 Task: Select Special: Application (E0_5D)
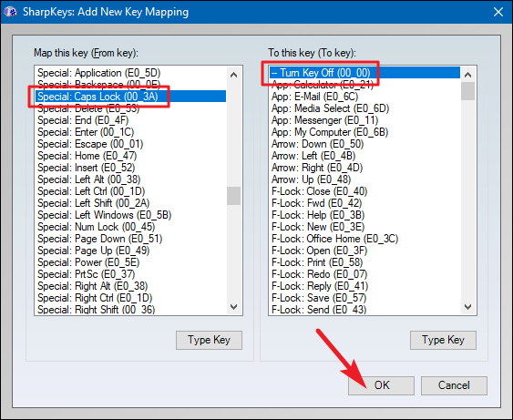[130, 73]
